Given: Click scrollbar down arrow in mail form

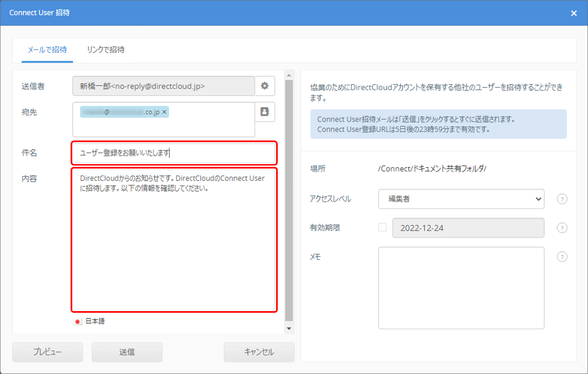Looking at the screenshot, I should tap(289, 329).
